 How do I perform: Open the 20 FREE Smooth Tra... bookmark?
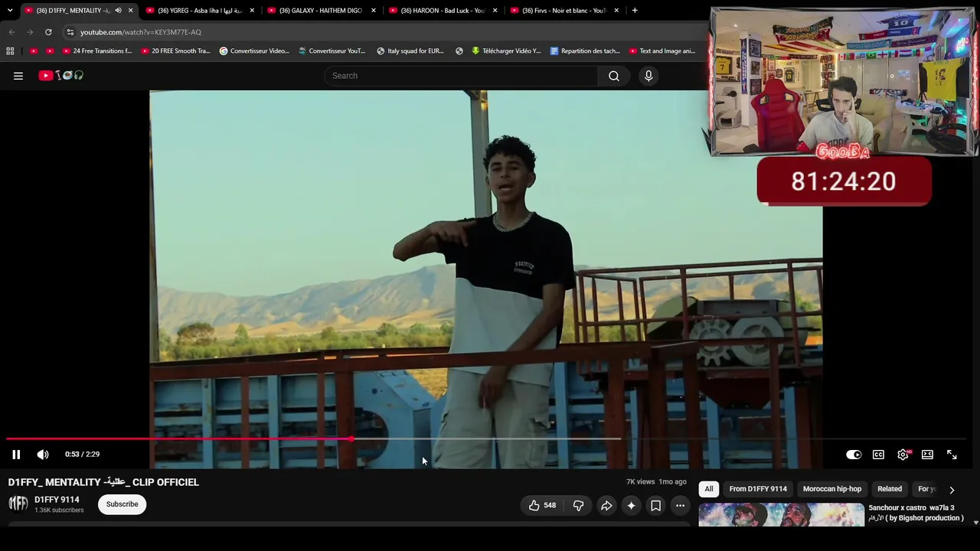click(175, 51)
